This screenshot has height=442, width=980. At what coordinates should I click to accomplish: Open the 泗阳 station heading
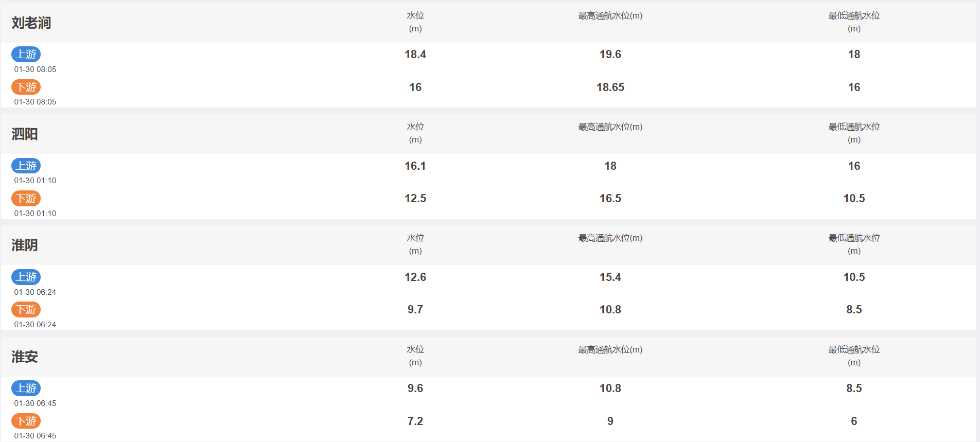(25, 134)
